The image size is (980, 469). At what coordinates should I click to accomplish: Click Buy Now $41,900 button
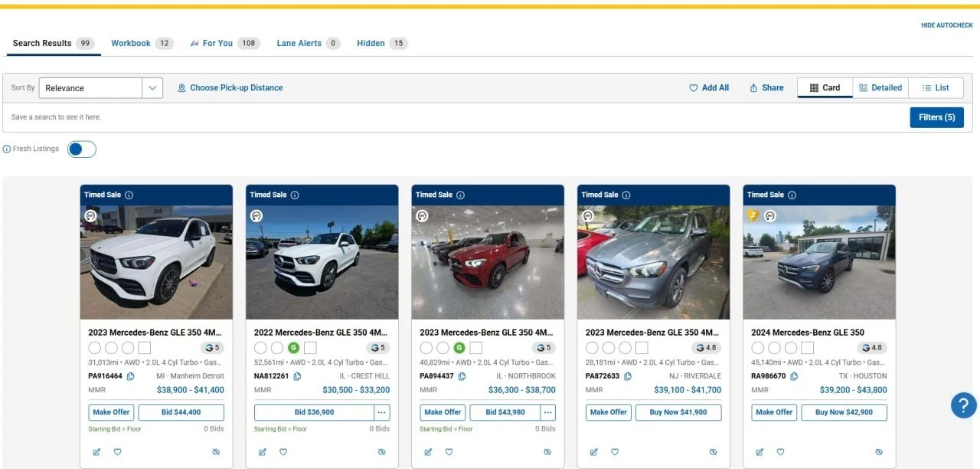click(x=678, y=412)
